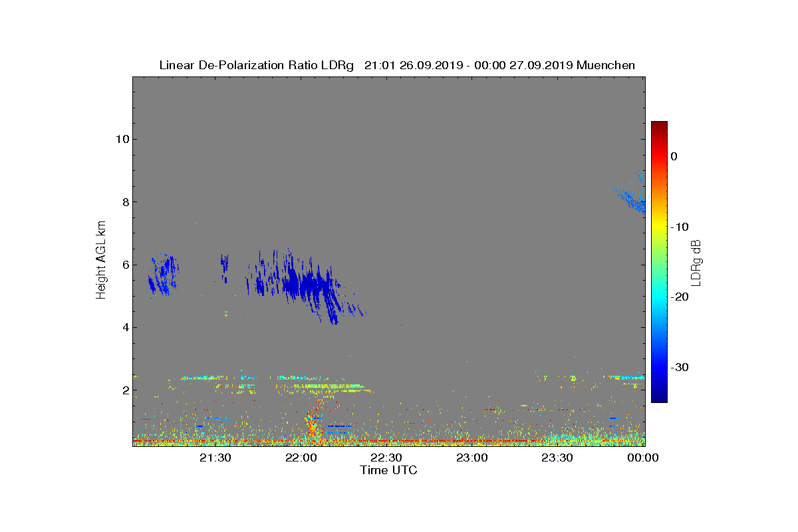Click the 'LDRg dB' colorbar label
This screenshot has width=798, height=532.
coord(696,262)
